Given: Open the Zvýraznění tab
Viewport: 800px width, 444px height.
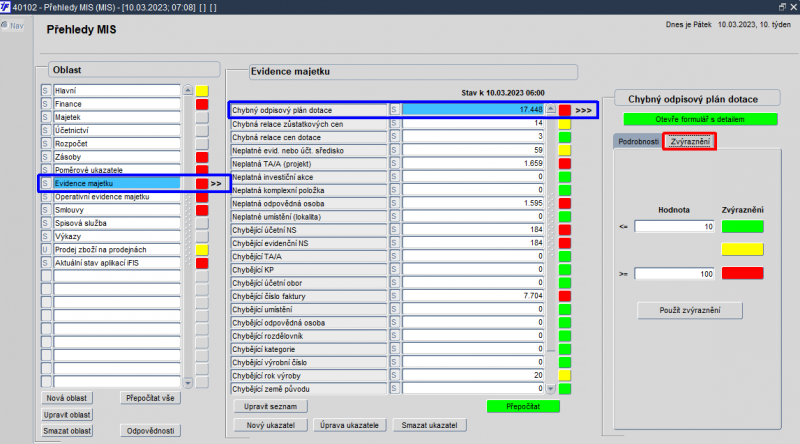Looking at the screenshot, I should coord(690,141).
